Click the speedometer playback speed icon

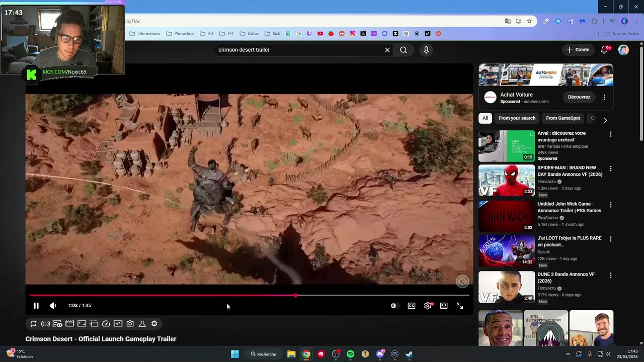click(x=106, y=324)
